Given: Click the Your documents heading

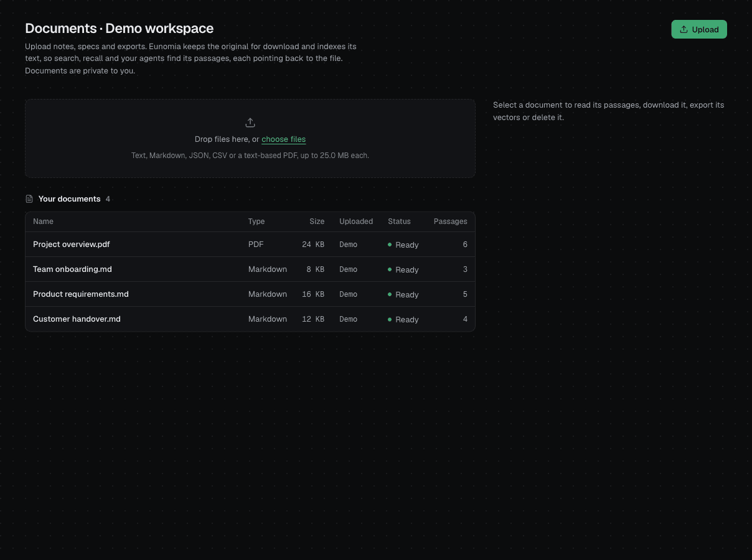Looking at the screenshot, I should click(x=69, y=199).
